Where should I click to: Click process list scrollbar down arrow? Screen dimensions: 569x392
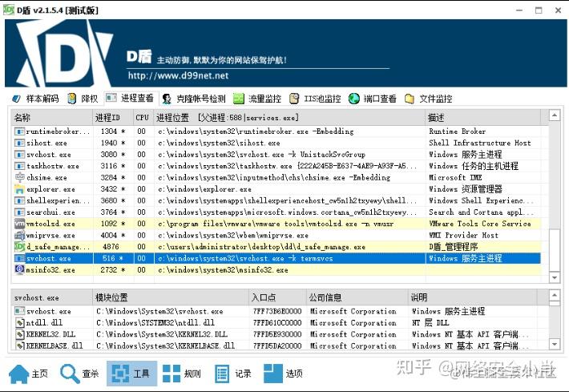(554, 277)
